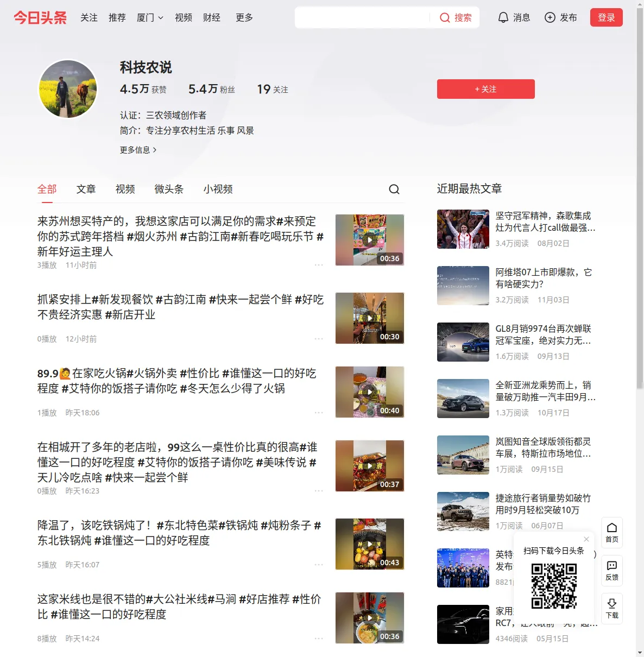
Task: Expand the 厦门 city dropdown
Action: pyautogui.click(x=150, y=18)
